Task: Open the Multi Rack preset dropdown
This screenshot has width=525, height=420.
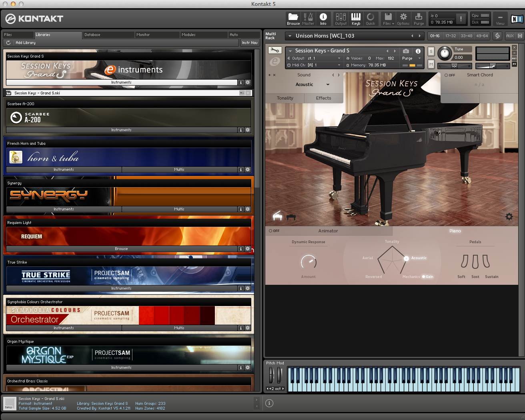Action: click(x=290, y=36)
